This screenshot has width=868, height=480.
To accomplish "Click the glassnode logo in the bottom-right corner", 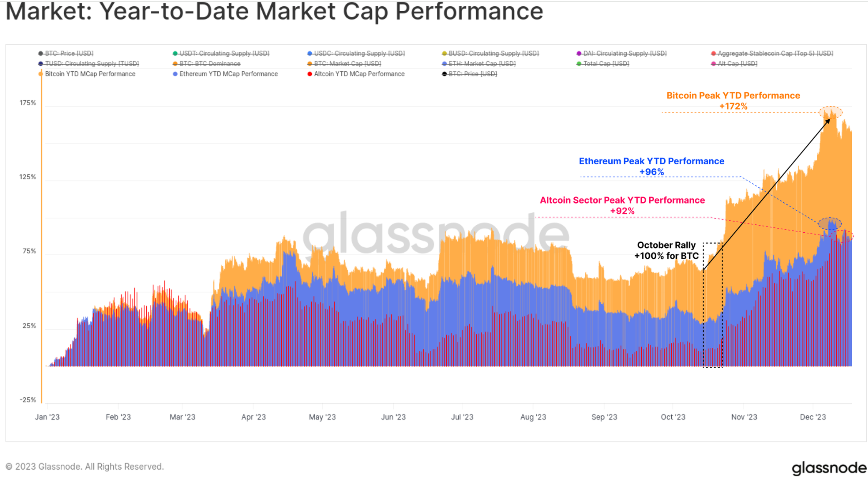I will pos(829,468).
